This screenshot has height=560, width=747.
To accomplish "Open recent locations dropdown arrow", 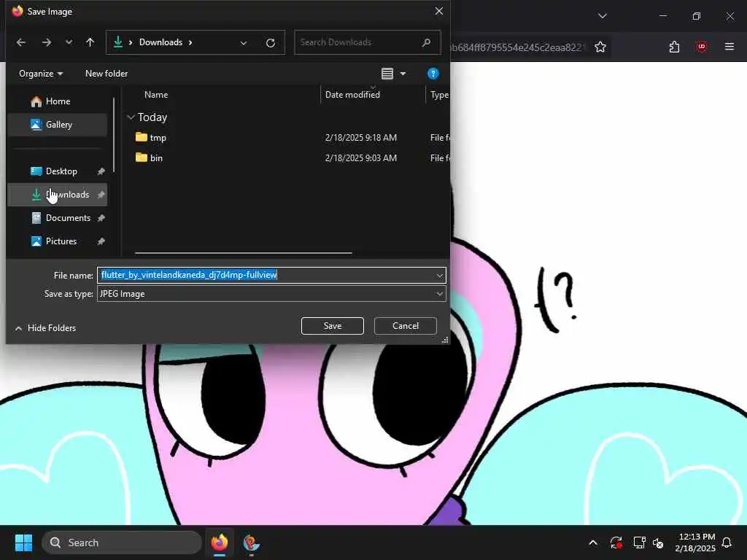I will tap(69, 42).
